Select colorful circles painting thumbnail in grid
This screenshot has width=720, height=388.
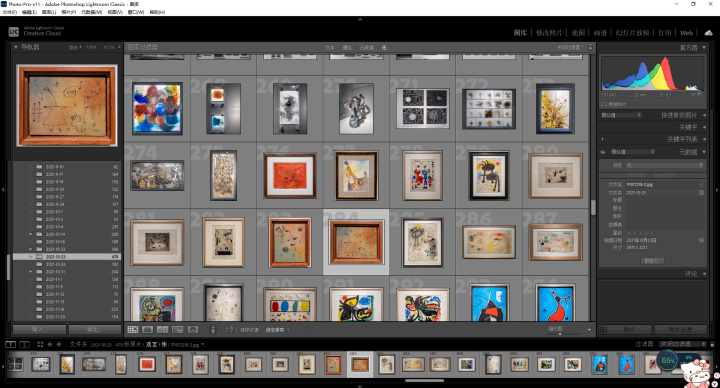click(x=157, y=108)
